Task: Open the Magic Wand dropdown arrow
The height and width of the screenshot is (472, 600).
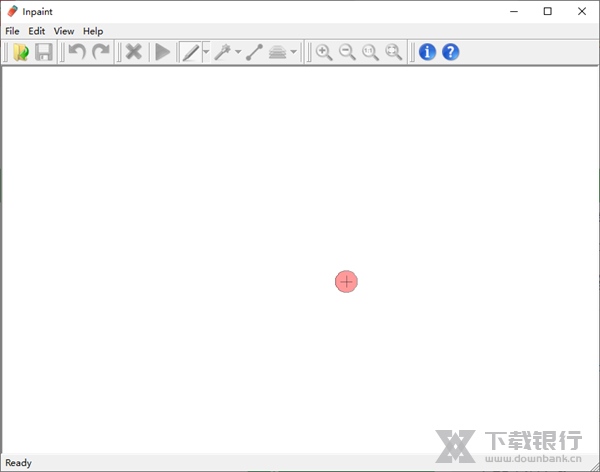Action: coord(238,52)
